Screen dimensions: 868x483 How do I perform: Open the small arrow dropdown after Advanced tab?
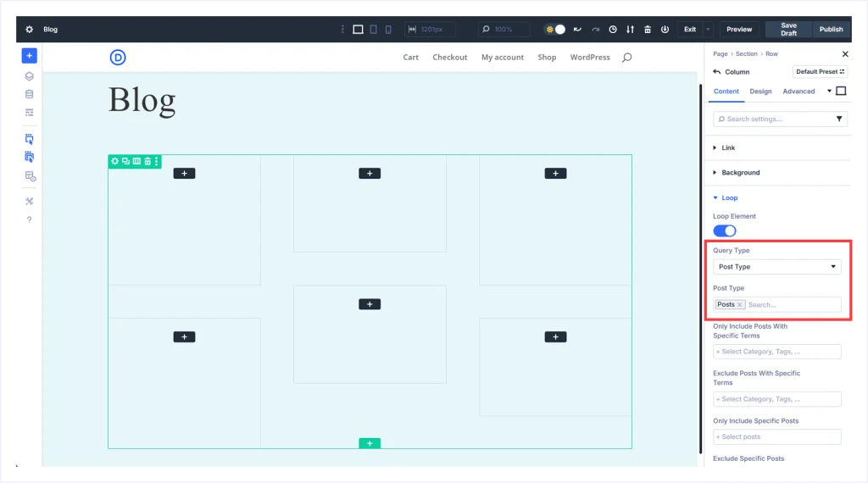pos(829,91)
